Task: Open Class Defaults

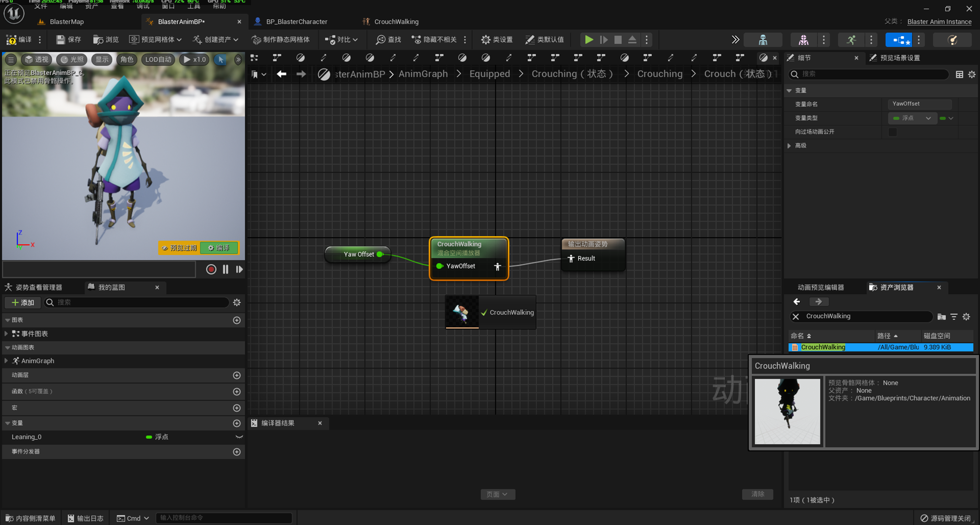Action: coord(545,40)
